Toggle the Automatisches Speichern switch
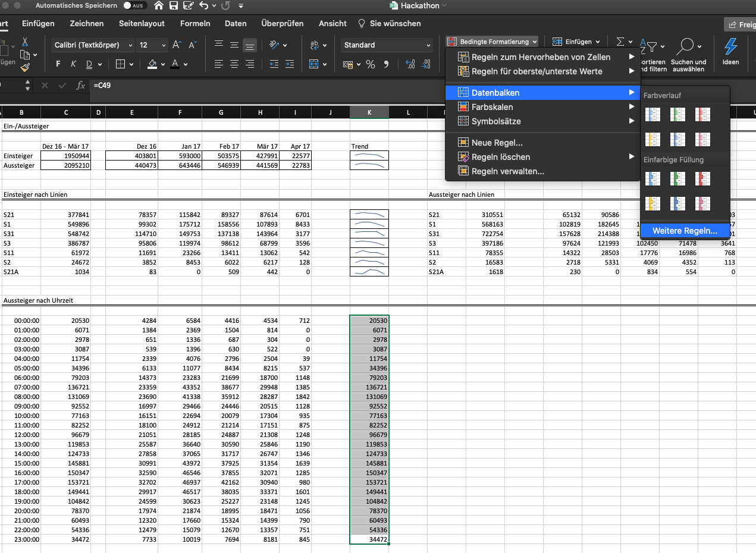Screen dimensions: 756x553 (x=136, y=6)
